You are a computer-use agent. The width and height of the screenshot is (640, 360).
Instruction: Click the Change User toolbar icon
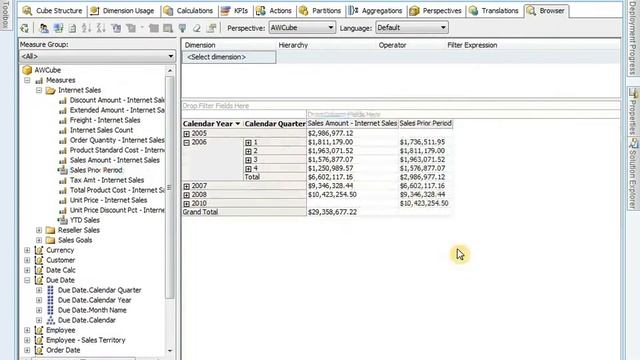tap(43, 28)
